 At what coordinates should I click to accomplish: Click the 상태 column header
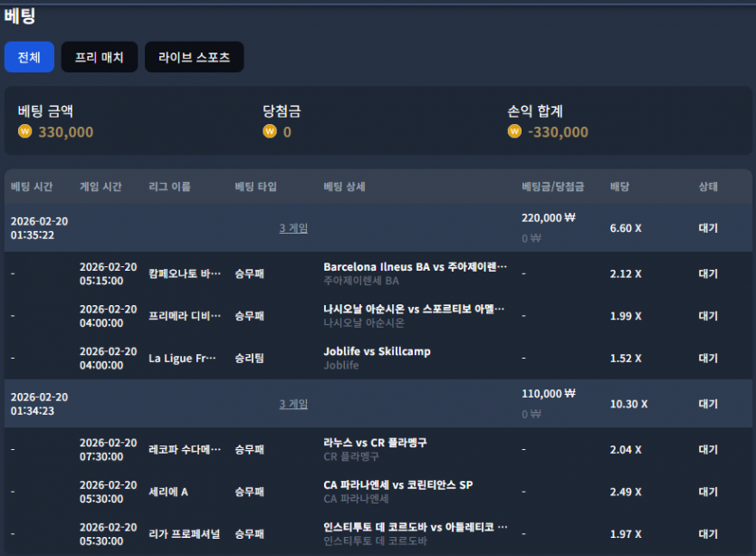click(x=708, y=187)
